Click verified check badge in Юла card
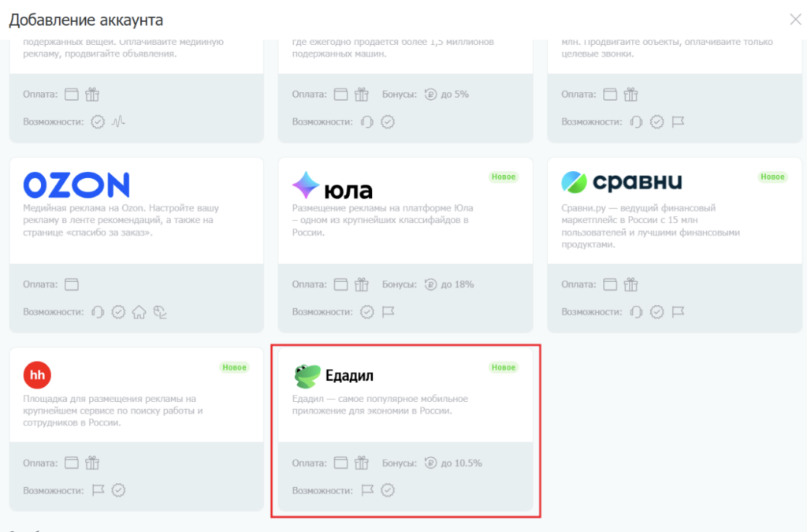807x532 pixels. [367, 312]
